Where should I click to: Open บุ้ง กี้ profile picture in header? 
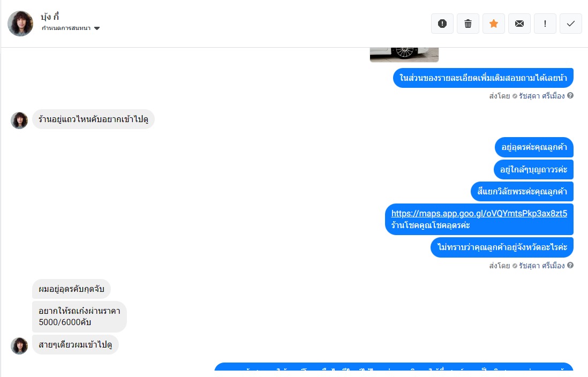[20, 23]
